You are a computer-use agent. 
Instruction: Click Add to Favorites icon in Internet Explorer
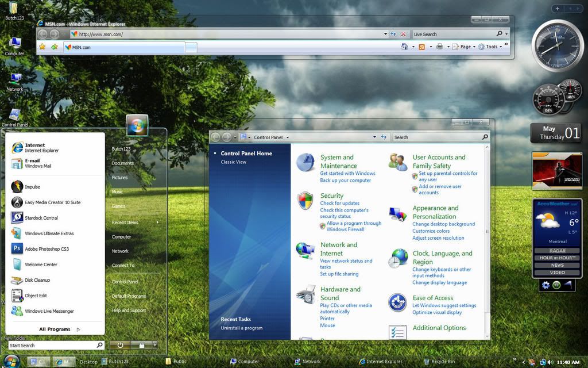click(x=55, y=47)
